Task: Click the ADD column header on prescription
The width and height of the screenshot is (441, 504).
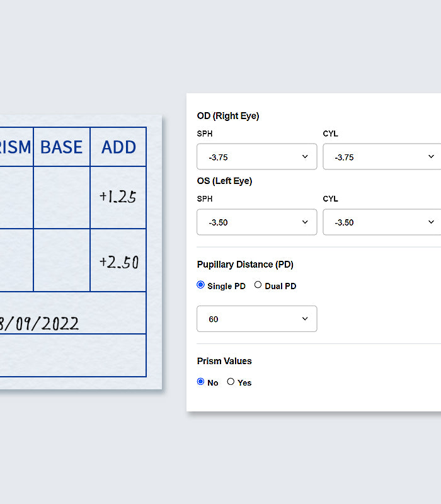Action: [x=118, y=147]
